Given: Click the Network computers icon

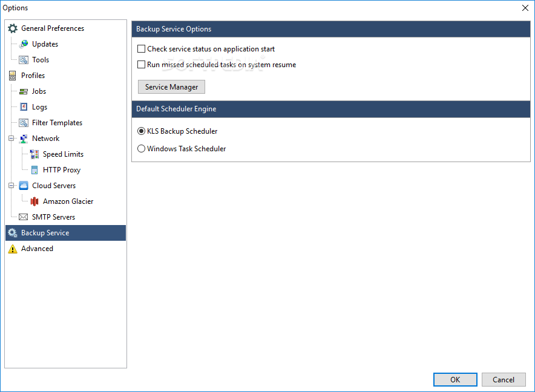Looking at the screenshot, I should point(24,139).
